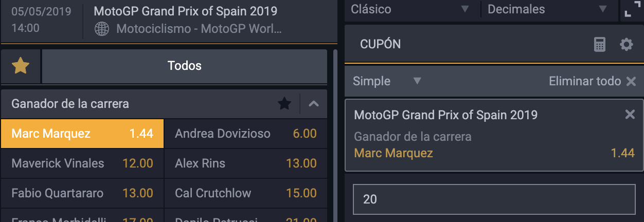Select Alex Rins at 13.00

(x=246, y=163)
